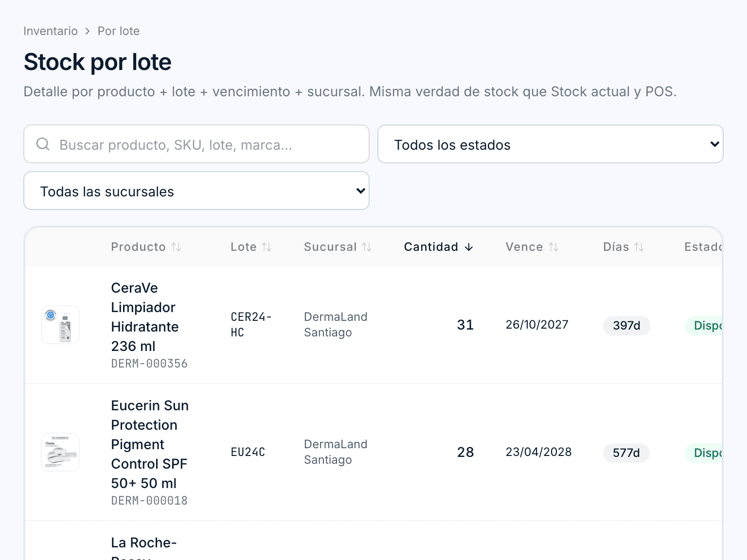Click quantity 28 cell

(465, 452)
